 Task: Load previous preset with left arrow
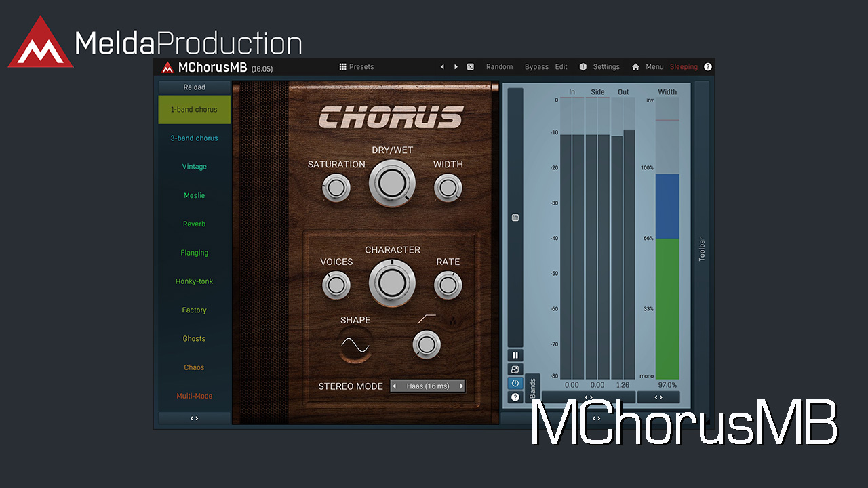(442, 67)
